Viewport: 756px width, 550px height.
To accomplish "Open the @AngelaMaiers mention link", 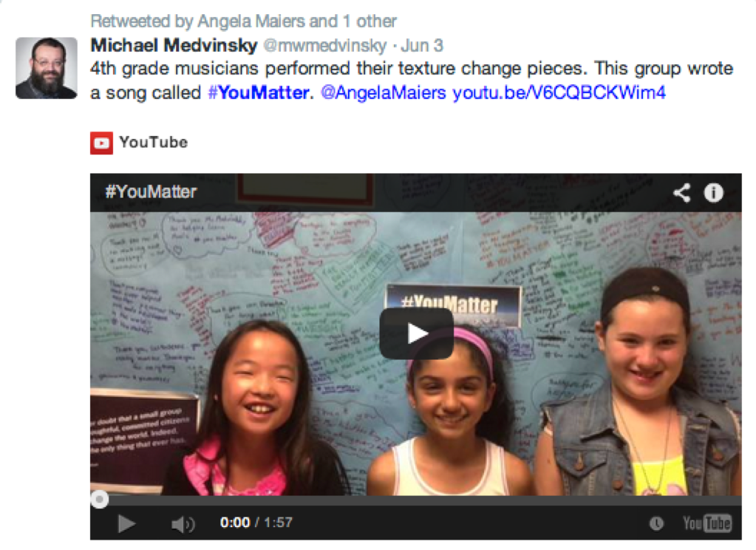I will 384,92.
